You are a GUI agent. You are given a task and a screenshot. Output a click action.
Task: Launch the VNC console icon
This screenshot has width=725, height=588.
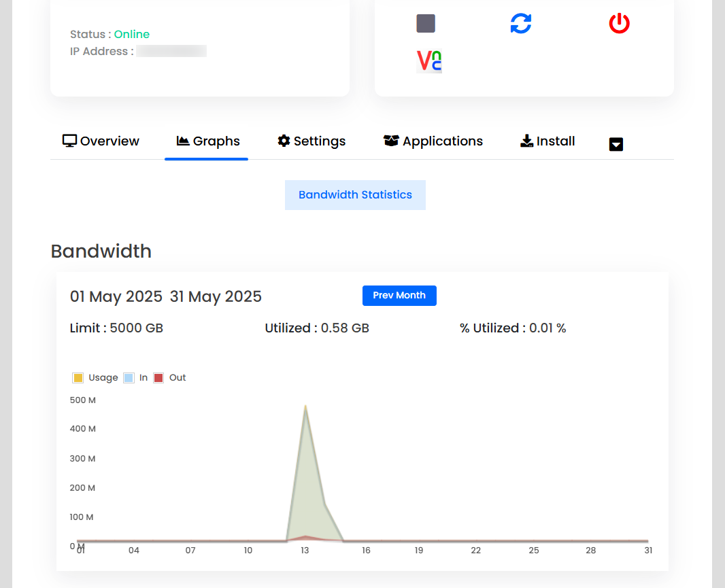(x=429, y=61)
